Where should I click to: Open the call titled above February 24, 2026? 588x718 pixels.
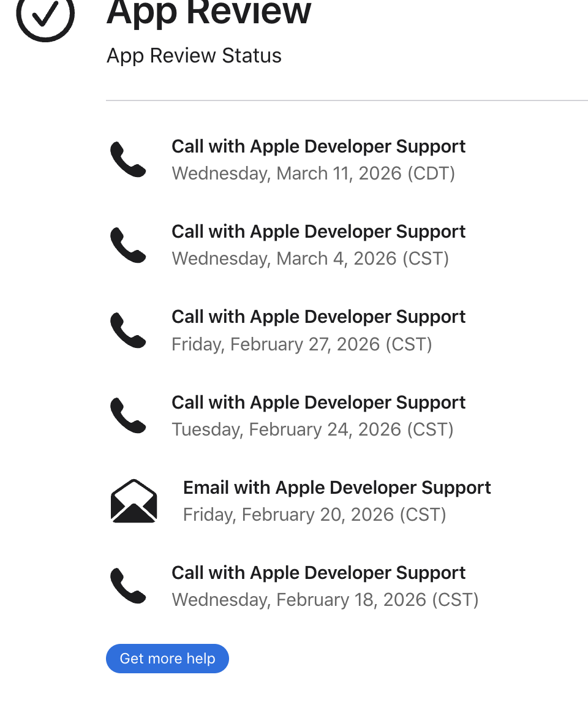(x=318, y=402)
